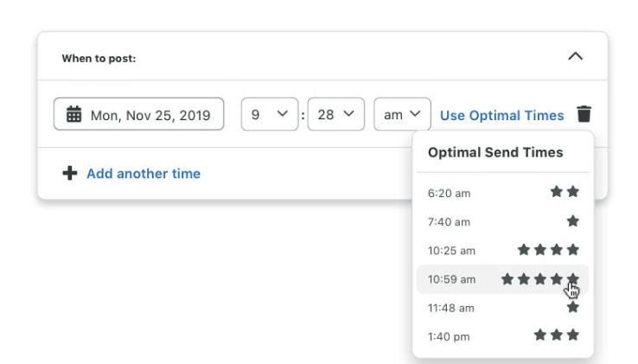Choose the 10:25 am send time
The image size is (638, 364).
(x=451, y=251)
